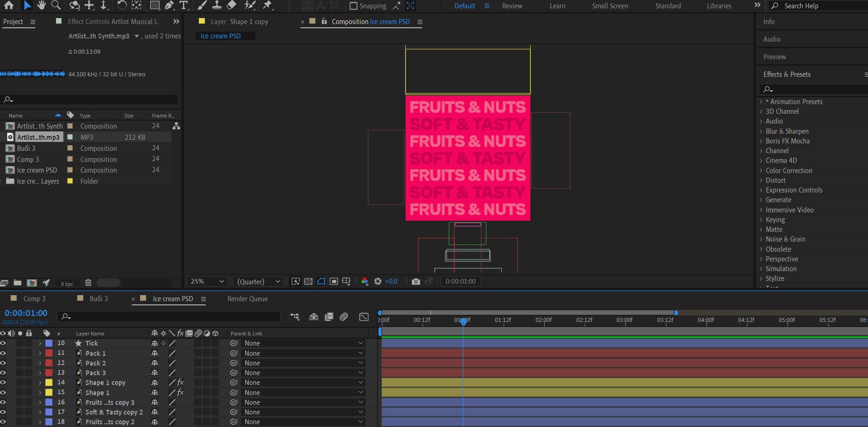Select the Pen tool
This screenshot has width=868, height=427.
pyautogui.click(x=169, y=6)
